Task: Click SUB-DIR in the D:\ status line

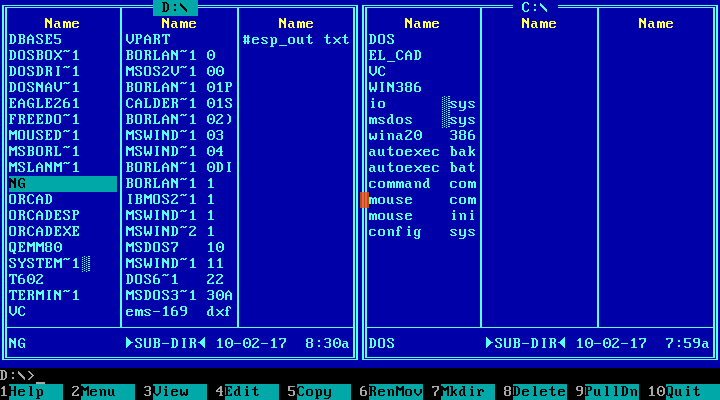Action: point(166,343)
